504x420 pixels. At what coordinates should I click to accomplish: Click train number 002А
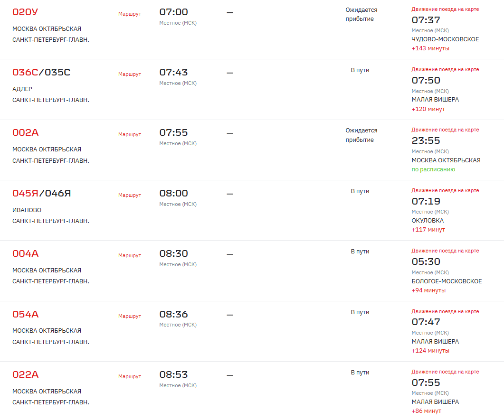pos(25,133)
